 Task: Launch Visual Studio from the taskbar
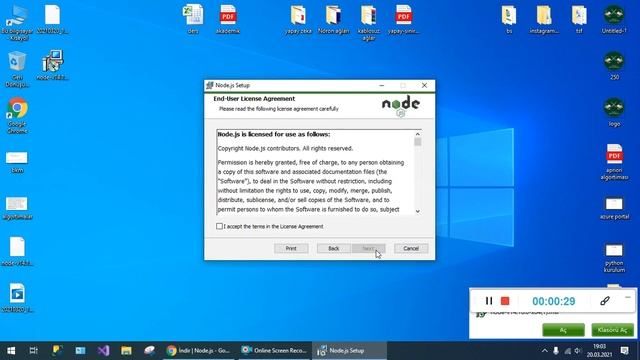[x=103, y=351]
